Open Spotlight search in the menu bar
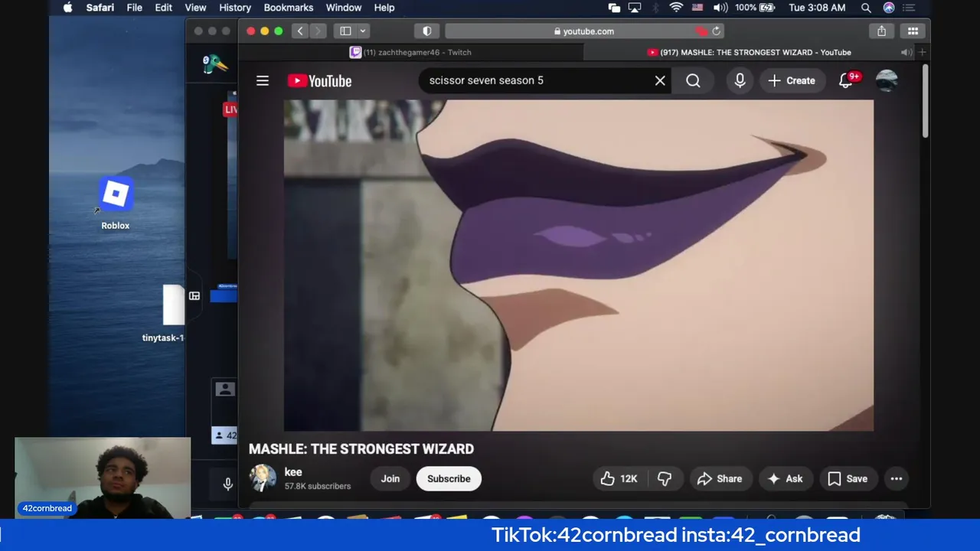 tap(866, 8)
